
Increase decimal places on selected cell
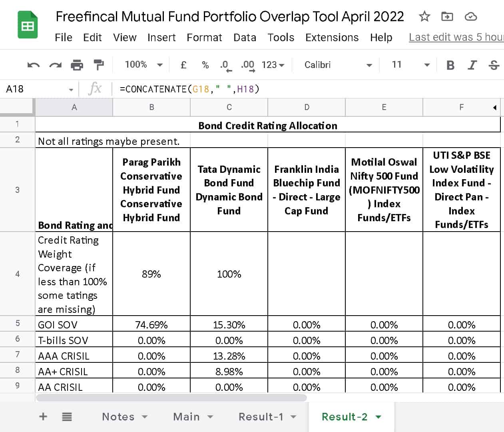click(248, 64)
